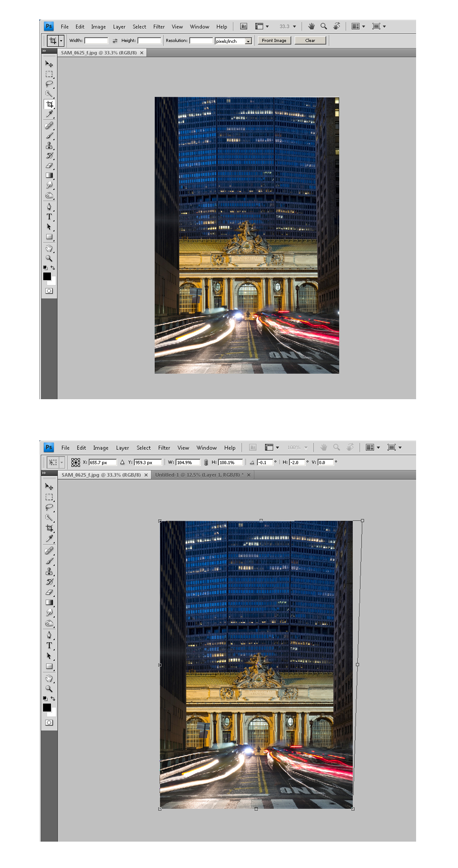Image resolution: width=458 pixels, height=868 pixels.
Task: Toggle relative positioning triangle in lower options bar
Action: point(122,462)
